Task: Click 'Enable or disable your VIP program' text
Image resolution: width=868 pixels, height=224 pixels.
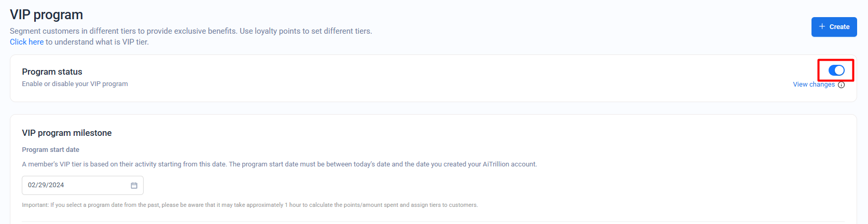Action: (75, 84)
